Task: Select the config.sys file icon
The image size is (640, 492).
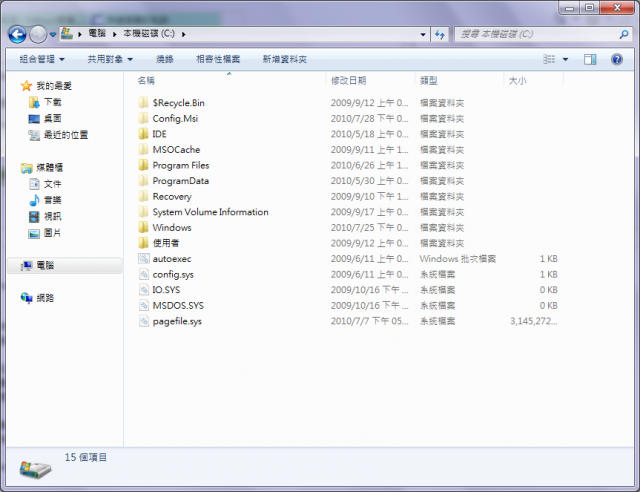Action: pyautogui.click(x=144, y=274)
